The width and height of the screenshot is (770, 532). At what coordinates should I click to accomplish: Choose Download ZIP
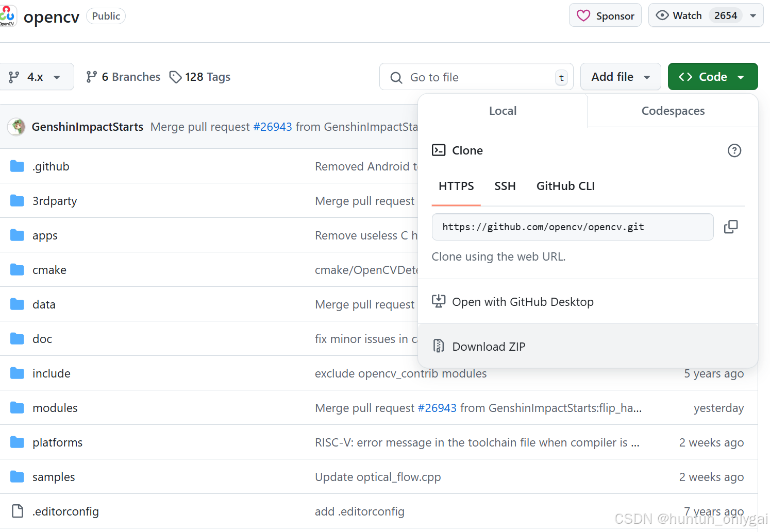[588, 346]
